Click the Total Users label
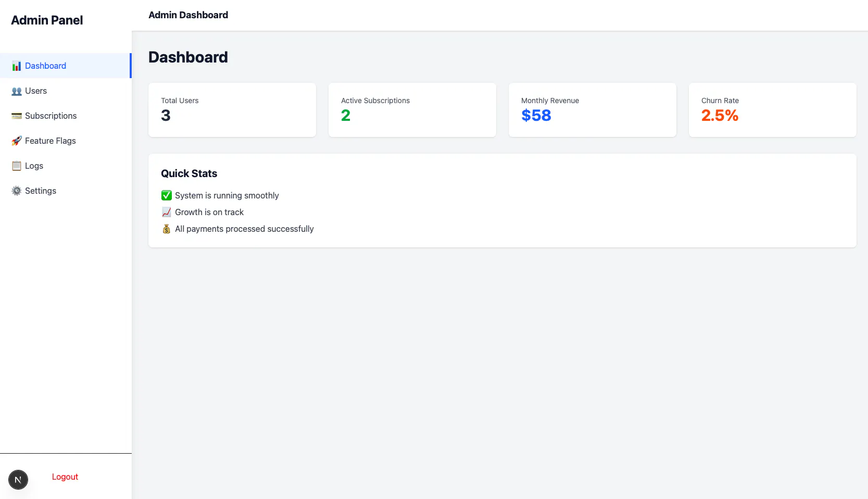The width and height of the screenshot is (868, 499). [x=180, y=101]
